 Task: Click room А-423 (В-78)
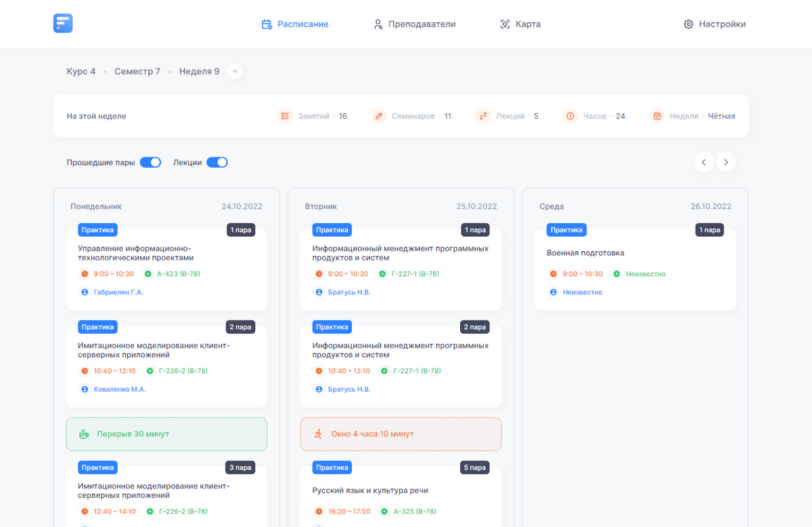[x=179, y=274]
